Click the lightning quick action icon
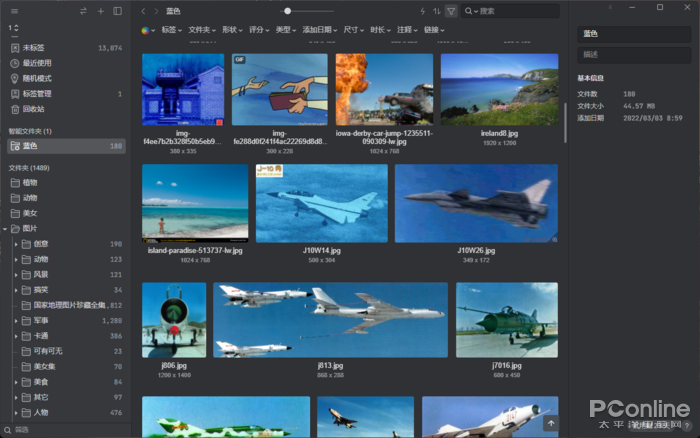 pyautogui.click(x=422, y=11)
